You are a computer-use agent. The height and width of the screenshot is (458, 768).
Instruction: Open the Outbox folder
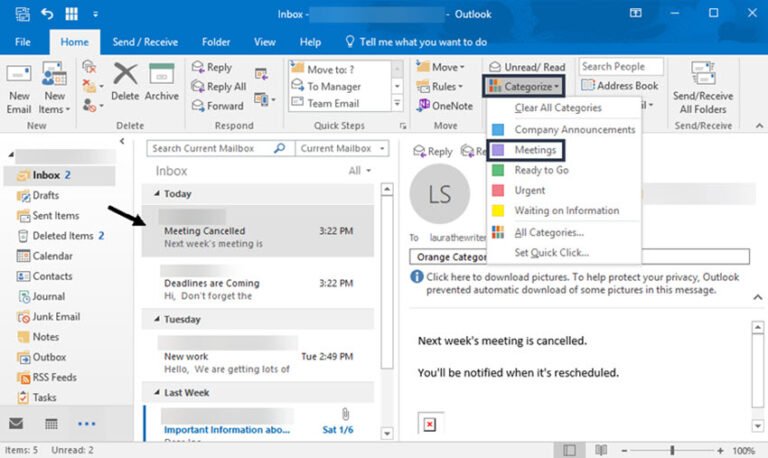(42, 357)
